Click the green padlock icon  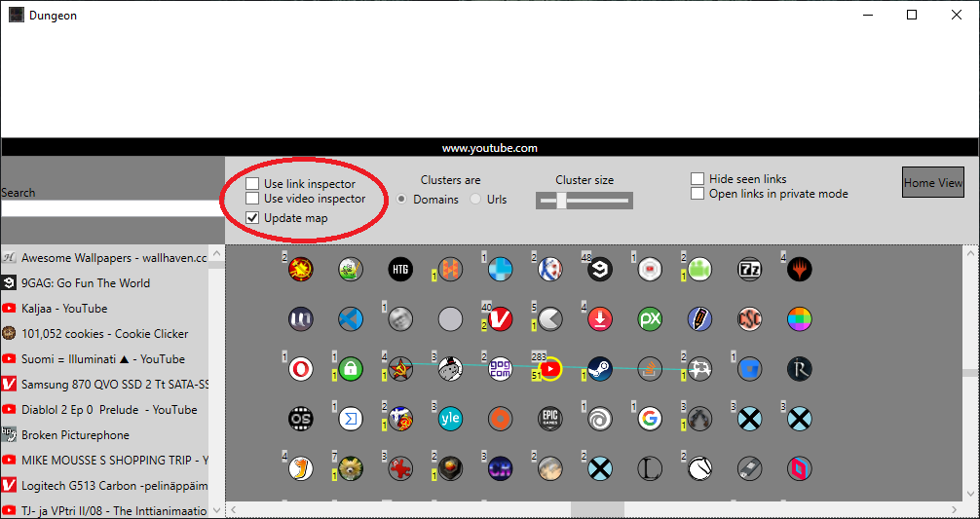(x=351, y=369)
